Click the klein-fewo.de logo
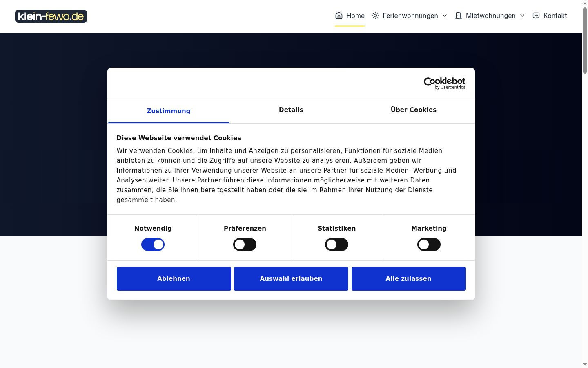The height and width of the screenshot is (368, 588). 51,16
